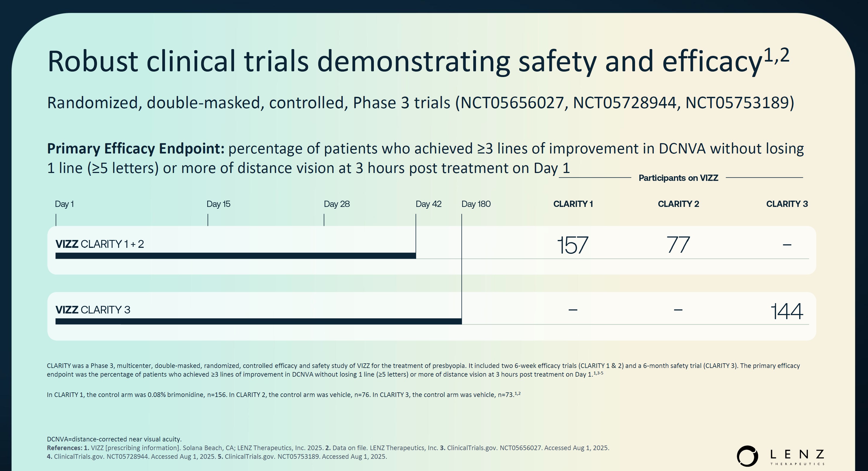Click the dark bar under VIZZ CLARITY 3

click(x=258, y=321)
